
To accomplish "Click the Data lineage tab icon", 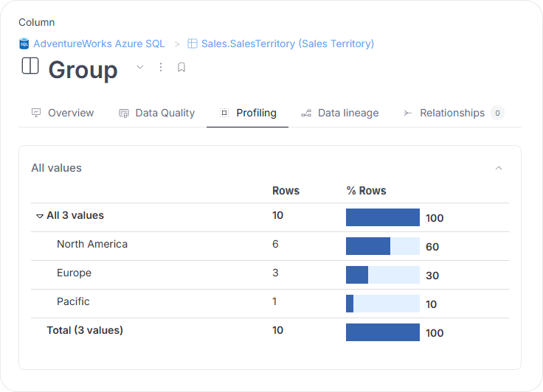I will pos(306,113).
